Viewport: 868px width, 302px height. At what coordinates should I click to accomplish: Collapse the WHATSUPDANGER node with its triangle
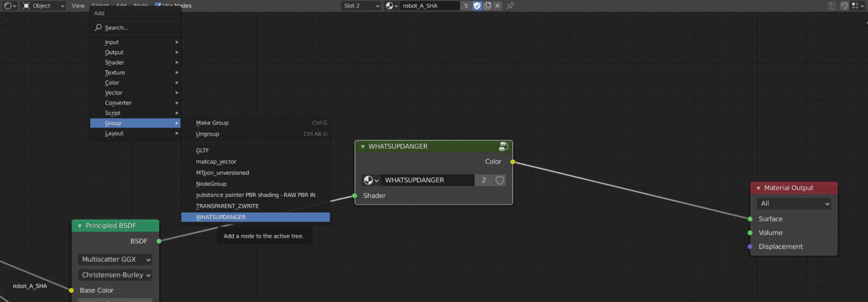[363, 147]
